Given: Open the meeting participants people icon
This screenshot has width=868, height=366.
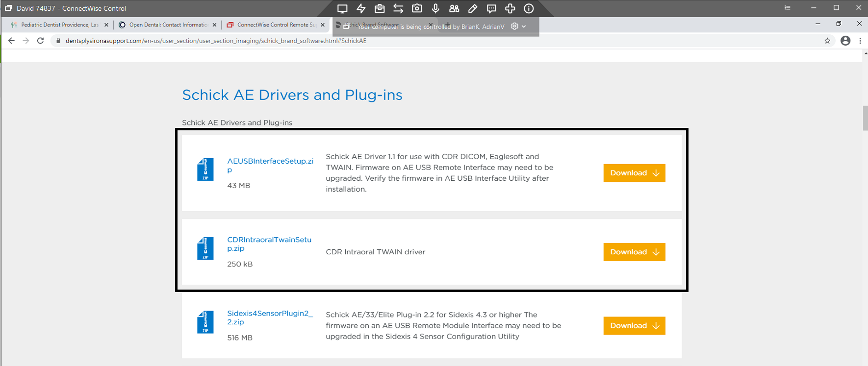Looking at the screenshot, I should (x=454, y=8).
